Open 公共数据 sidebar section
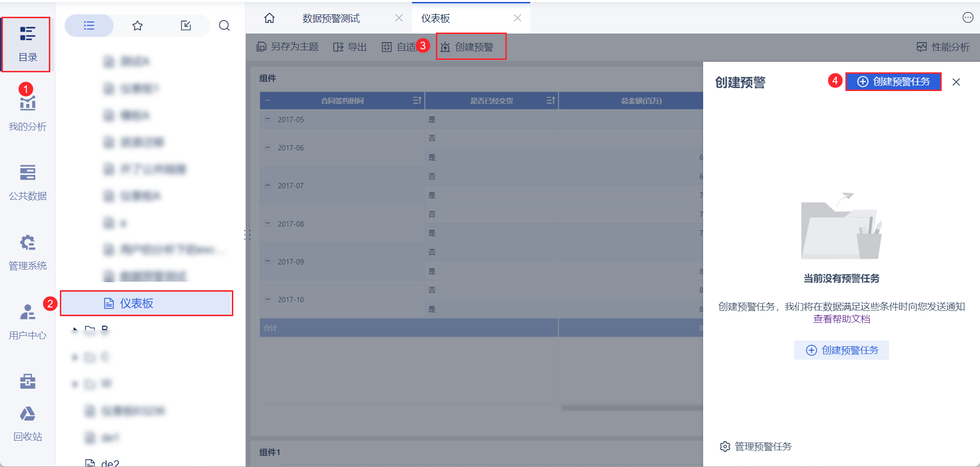The height and width of the screenshot is (467, 980). pyautogui.click(x=27, y=183)
